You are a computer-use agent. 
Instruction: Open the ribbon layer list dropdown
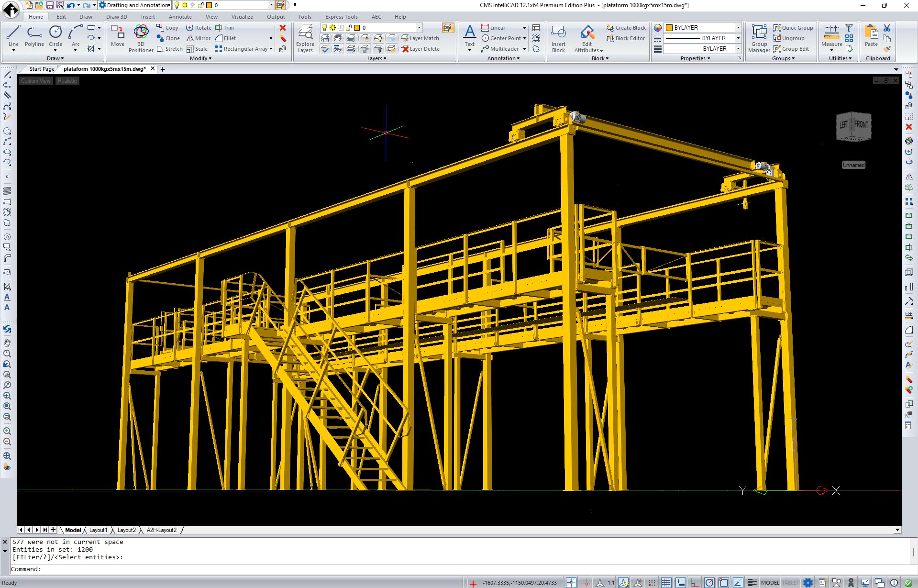(419, 28)
